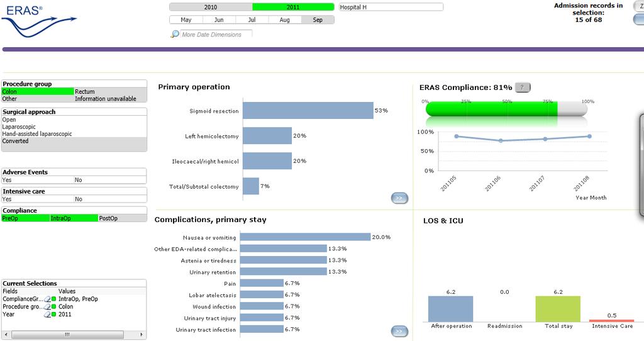Click the green status square beside IntraOp, PreOp
The width and height of the screenshot is (644, 341).
click(54, 299)
